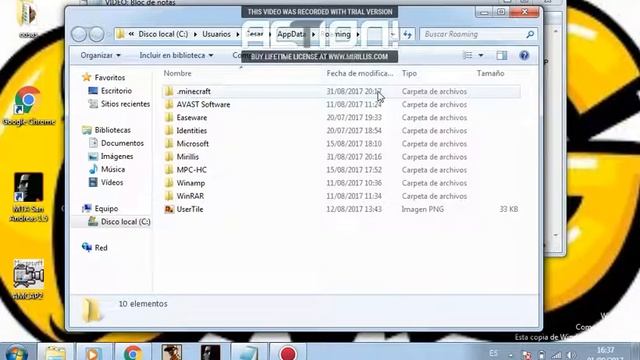This screenshot has height=360, width=640.
Task: Select Favoritos in the navigation pane
Action: pos(109,78)
